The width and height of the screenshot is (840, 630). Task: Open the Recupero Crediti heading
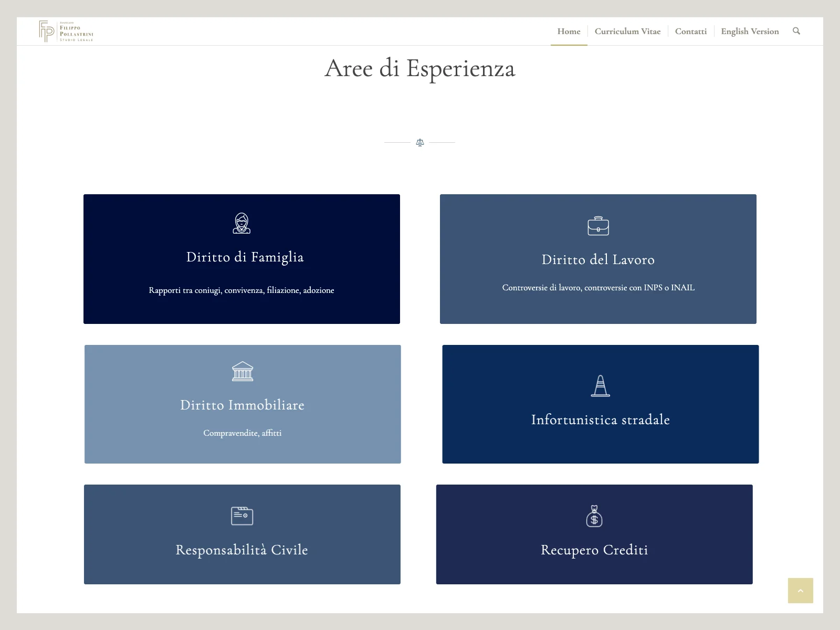pos(594,550)
